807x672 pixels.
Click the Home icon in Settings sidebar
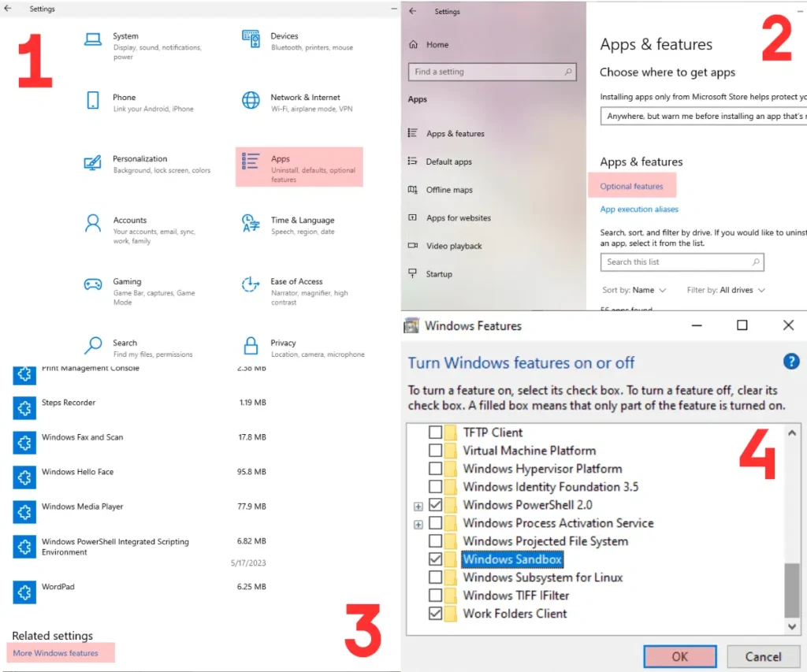point(413,45)
